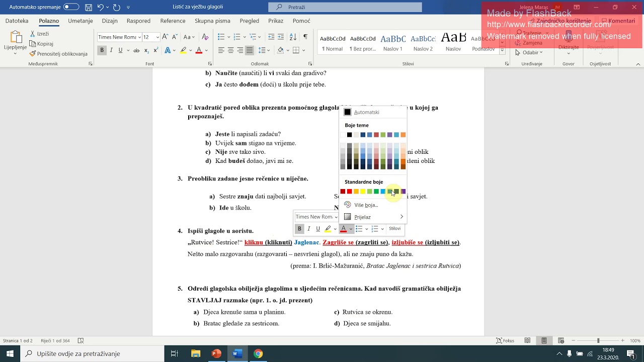Pick the yellow swatch in Standardne boje
The height and width of the screenshot is (362, 644).
tap(363, 192)
